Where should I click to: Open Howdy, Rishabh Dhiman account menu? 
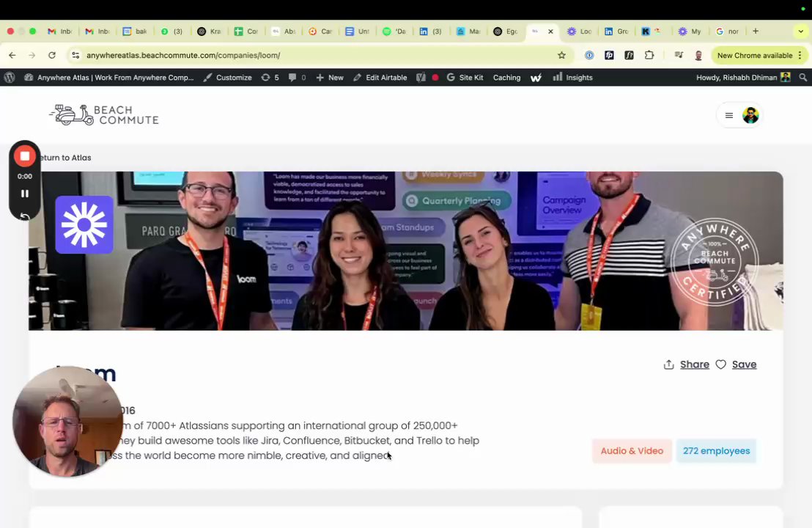(x=743, y=77)
